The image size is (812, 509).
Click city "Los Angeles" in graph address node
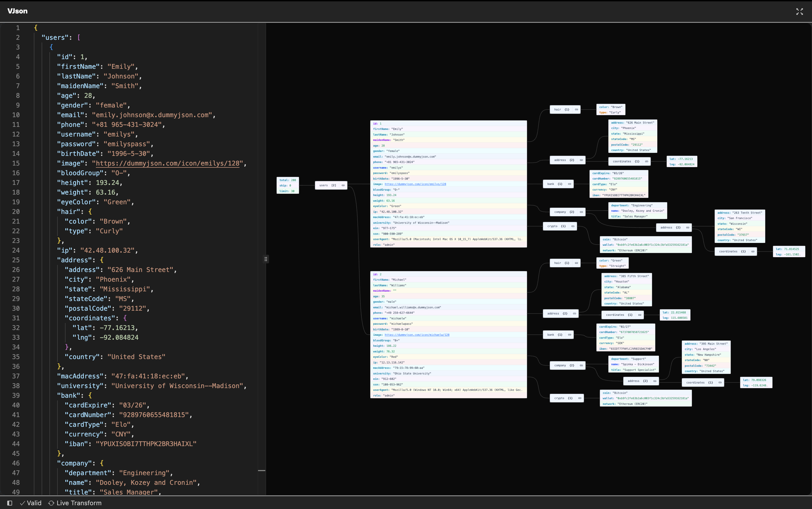706,349
